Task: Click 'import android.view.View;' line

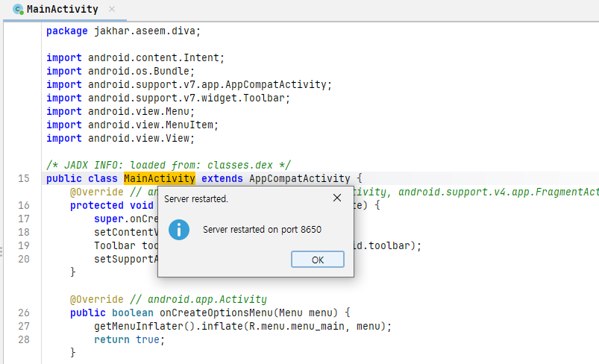Action: (x=120, y=138)
